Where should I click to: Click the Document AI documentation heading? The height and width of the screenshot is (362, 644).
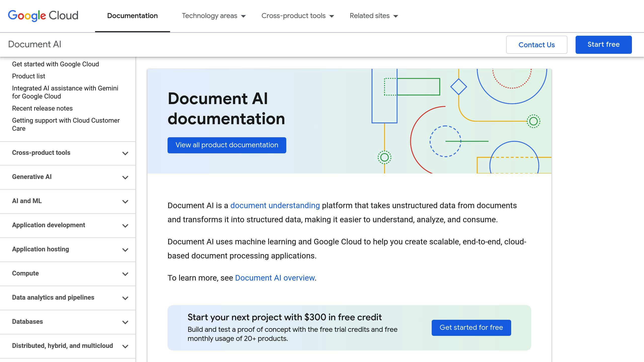coord(226,108)
